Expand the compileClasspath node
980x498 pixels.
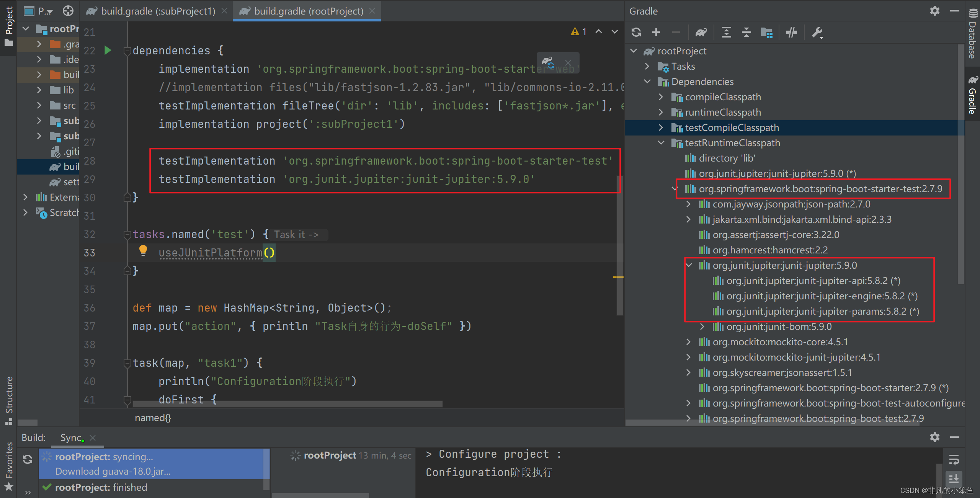[x=661, y=97]
